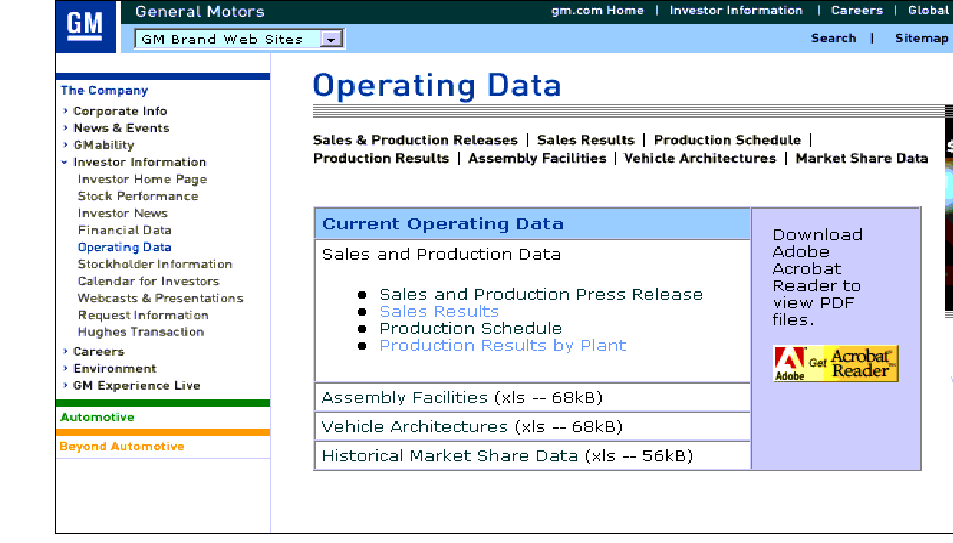Image resolution: width=953 pixels, height=543 pixels.
Task: Open Careers in the top navigation
Action: 857,10
